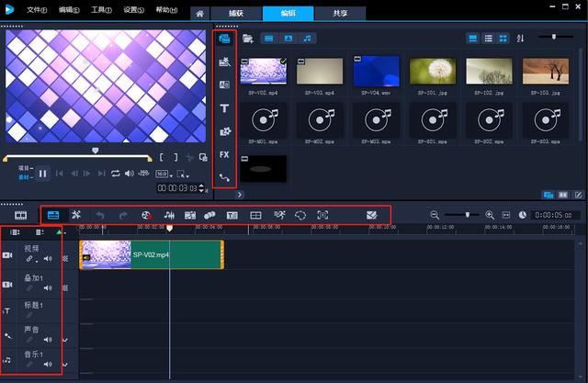
Task: Mute the 视频 track audio
Action: click(x=48, y=259)
